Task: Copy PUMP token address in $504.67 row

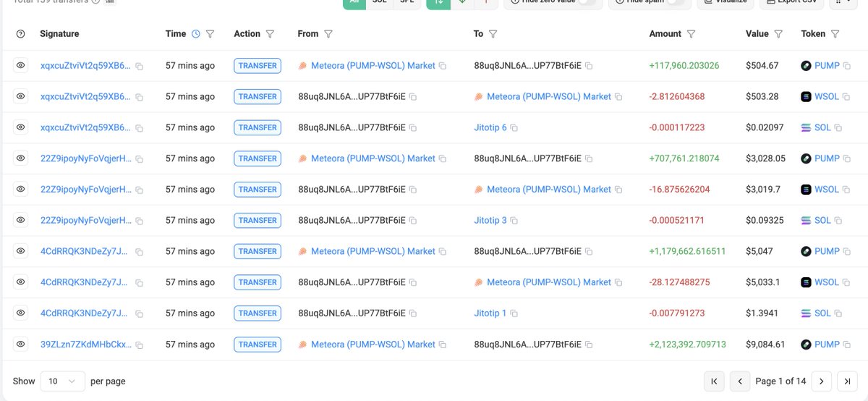Action: tap(847, 66)
